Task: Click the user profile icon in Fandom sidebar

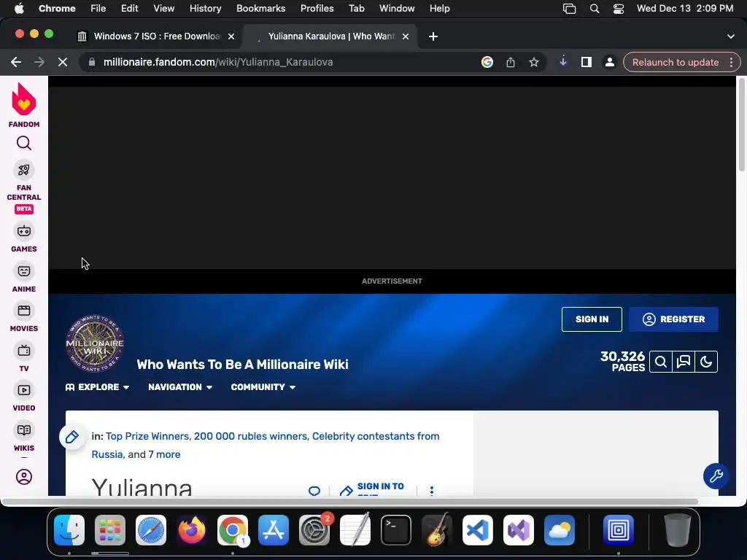Action: 24,477
